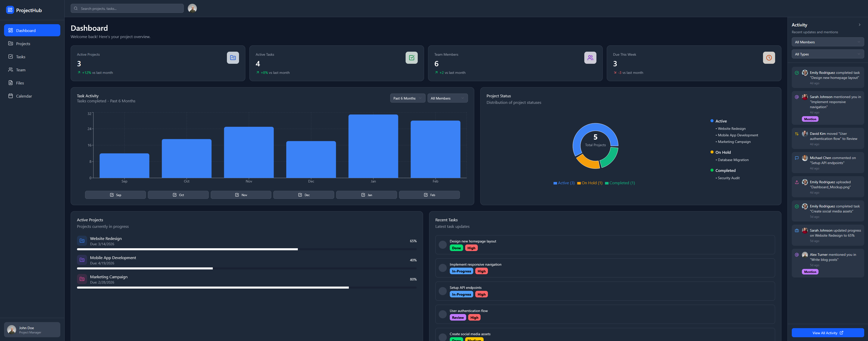
Task: Click the Mobile App Development progress bar
Action: (247, 268)
